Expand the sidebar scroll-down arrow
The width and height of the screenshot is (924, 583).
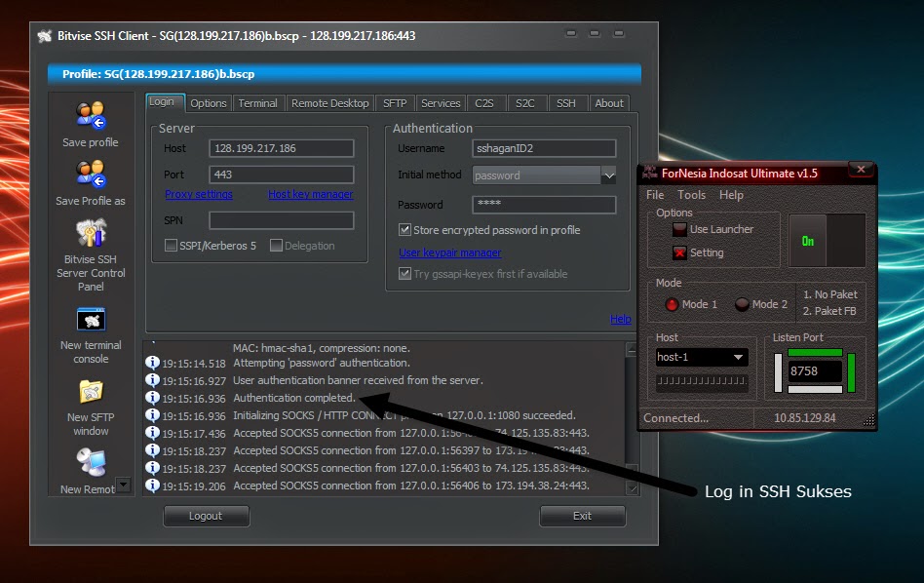coord(123,485)
